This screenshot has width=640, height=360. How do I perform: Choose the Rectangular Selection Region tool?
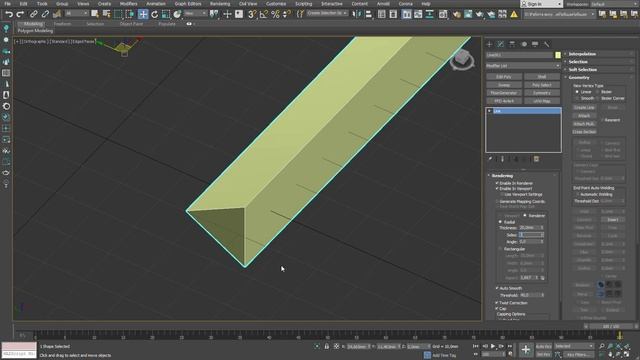tap(118, 14)
